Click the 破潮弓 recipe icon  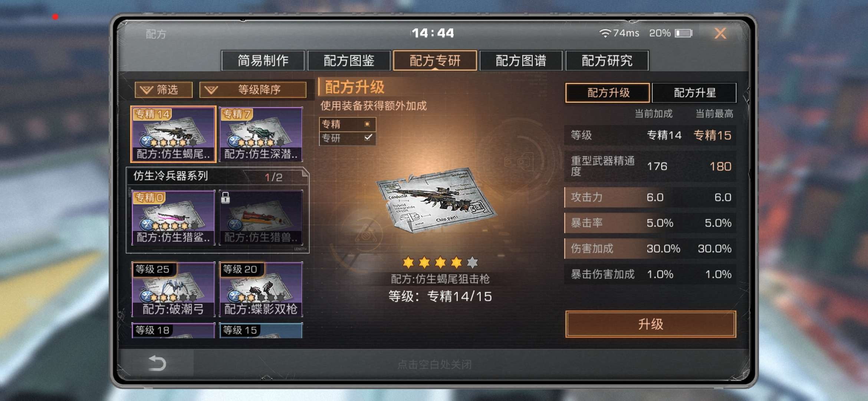click(173, 289)
